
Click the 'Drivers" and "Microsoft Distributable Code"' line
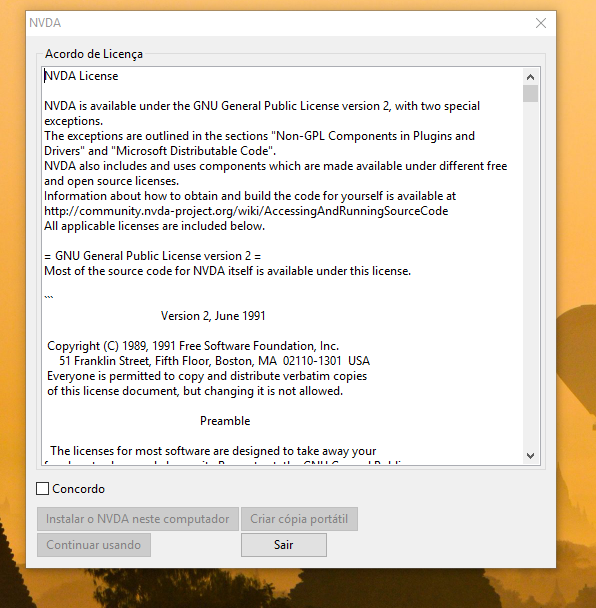point(160,151)
